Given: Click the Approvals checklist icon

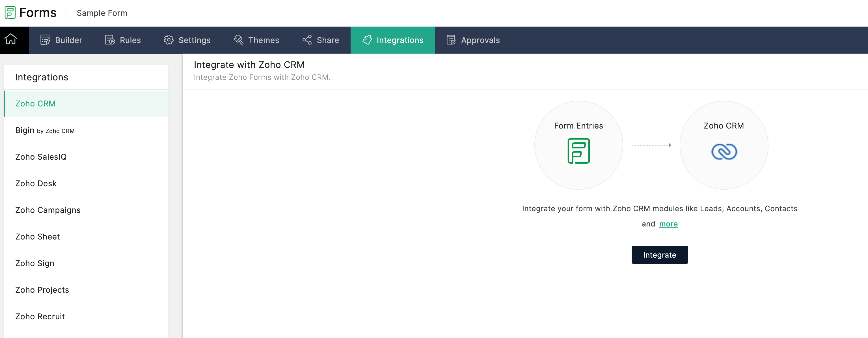Looking at the screenshot, I should click(451, 40).
